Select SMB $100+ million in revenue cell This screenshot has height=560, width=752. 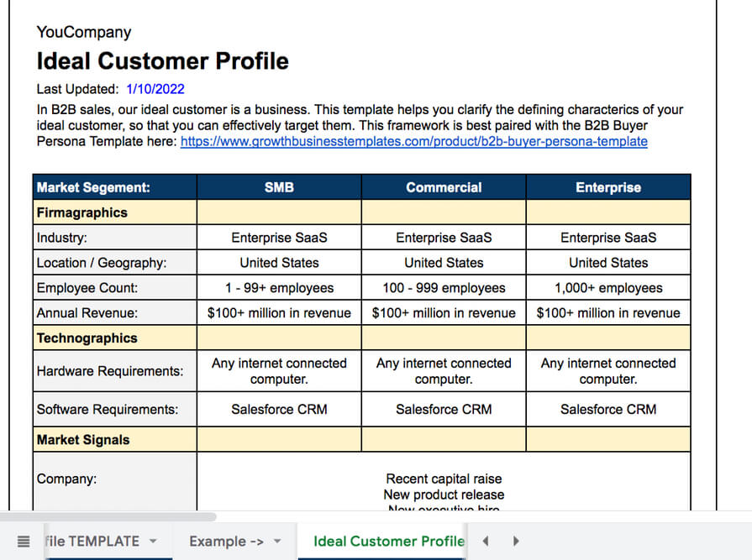click(x=279, y=313)
